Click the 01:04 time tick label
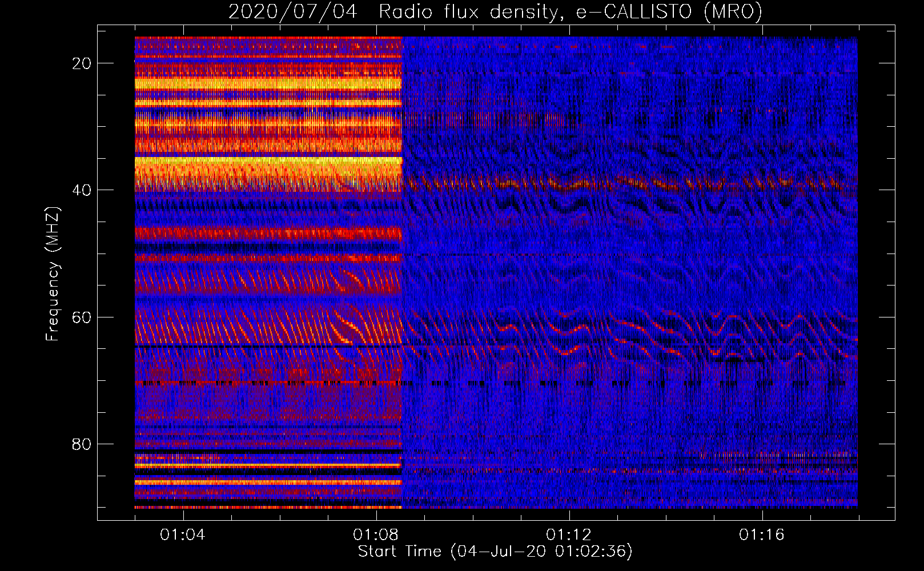 (183, 535)
